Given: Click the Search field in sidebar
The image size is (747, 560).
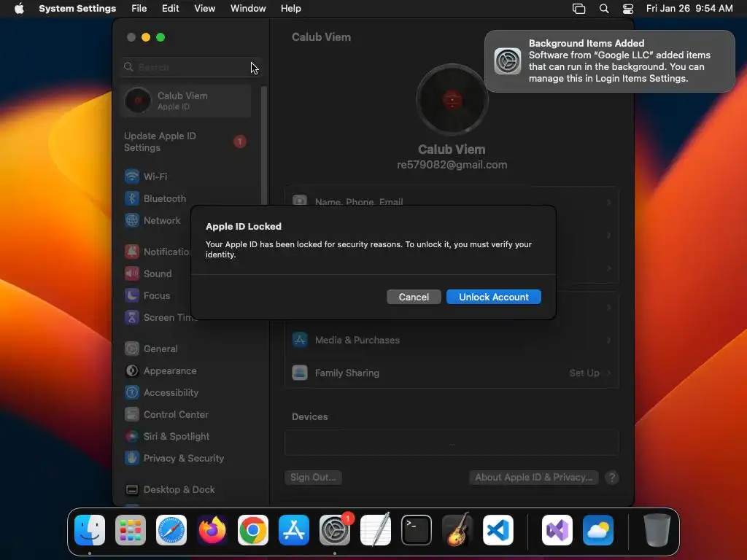Looking at the screenshot, I should (x=190, y=67).
